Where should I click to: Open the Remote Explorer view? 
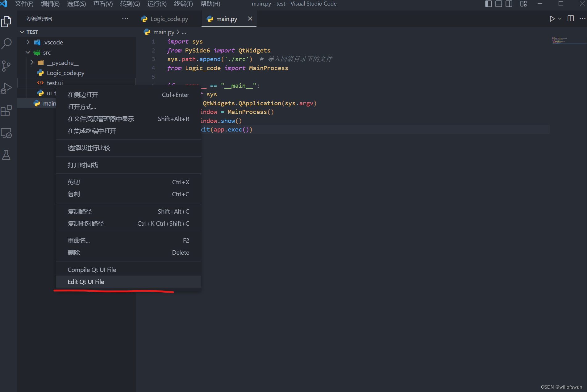click(6, 133)
